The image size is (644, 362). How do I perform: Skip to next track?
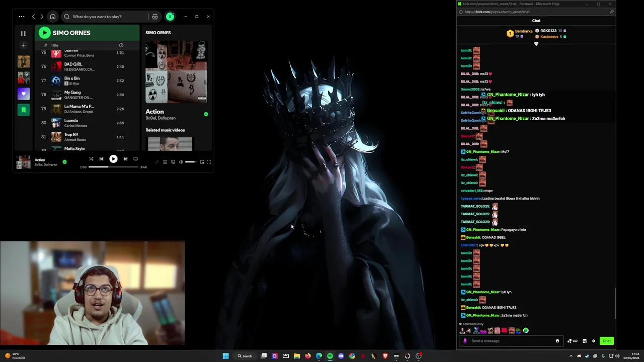click(125, 159)
